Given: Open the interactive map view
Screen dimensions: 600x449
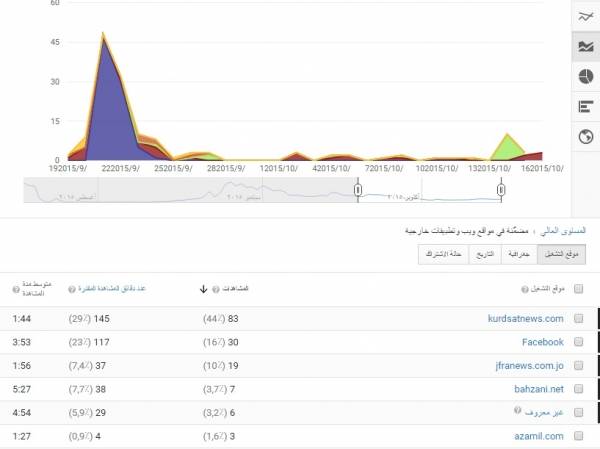Looking at the screenshot, I should point(585,137).
